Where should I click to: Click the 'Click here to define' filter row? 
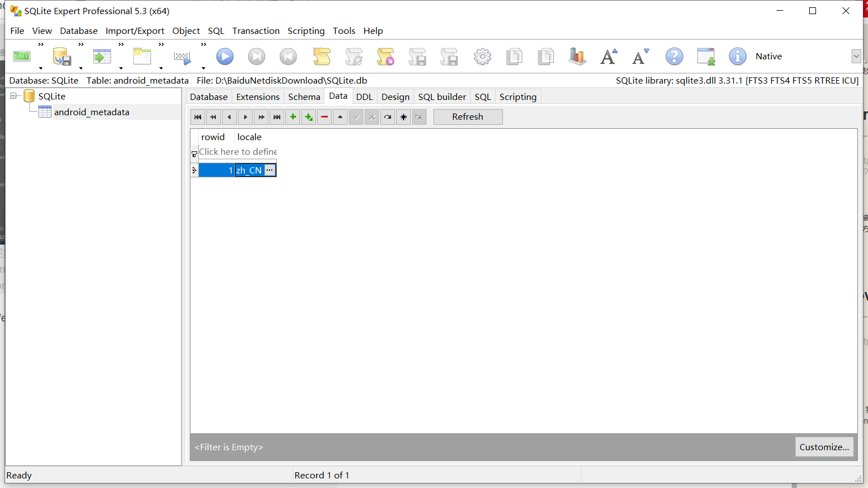click(237, 151)
